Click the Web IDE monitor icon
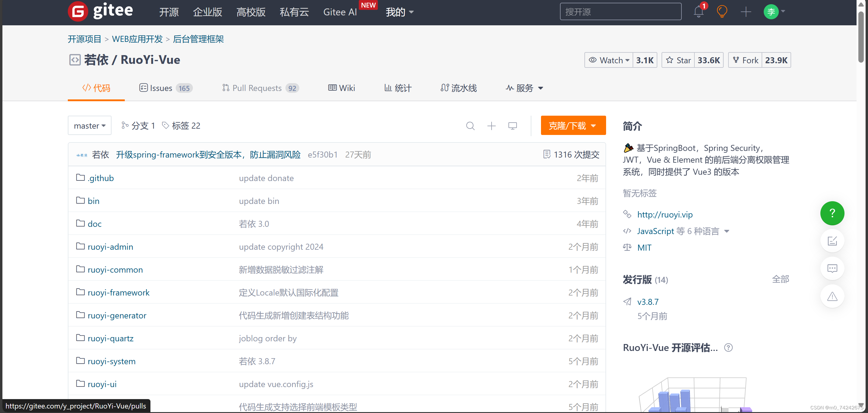 coord(512,126)
